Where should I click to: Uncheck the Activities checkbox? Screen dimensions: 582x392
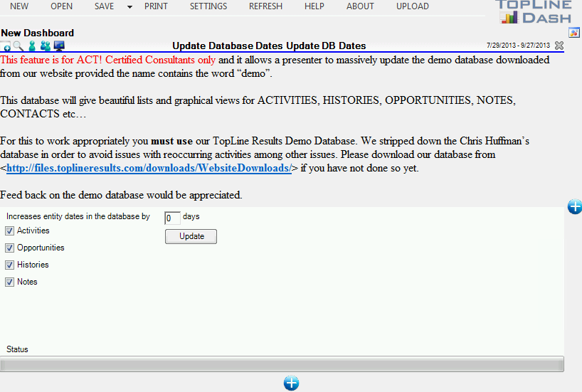(x=10, y=231)
